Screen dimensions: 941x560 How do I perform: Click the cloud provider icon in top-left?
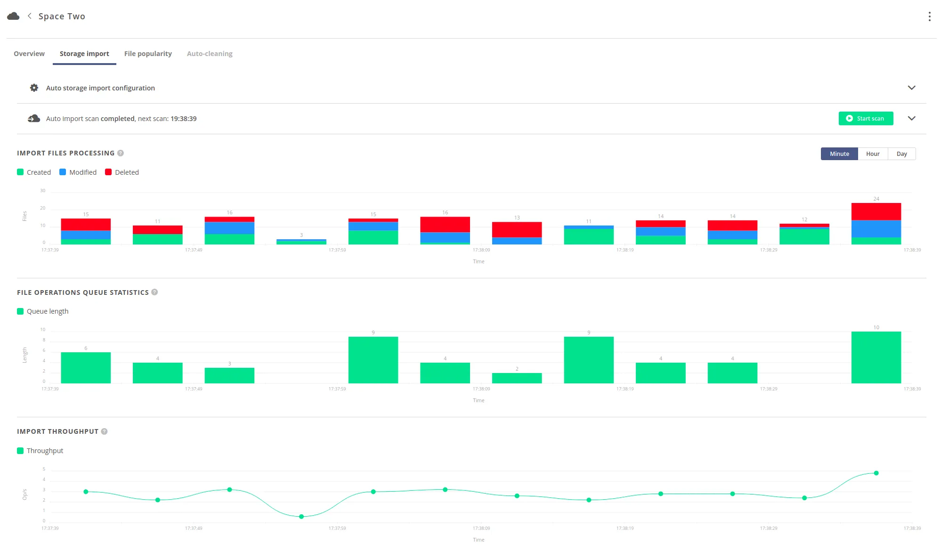[x=13, y=16]
